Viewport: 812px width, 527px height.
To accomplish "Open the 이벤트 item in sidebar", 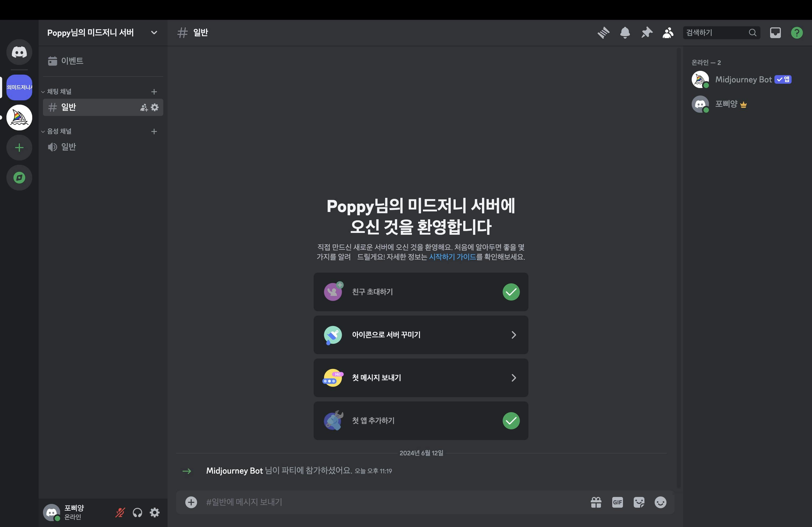I will point(72,61).
